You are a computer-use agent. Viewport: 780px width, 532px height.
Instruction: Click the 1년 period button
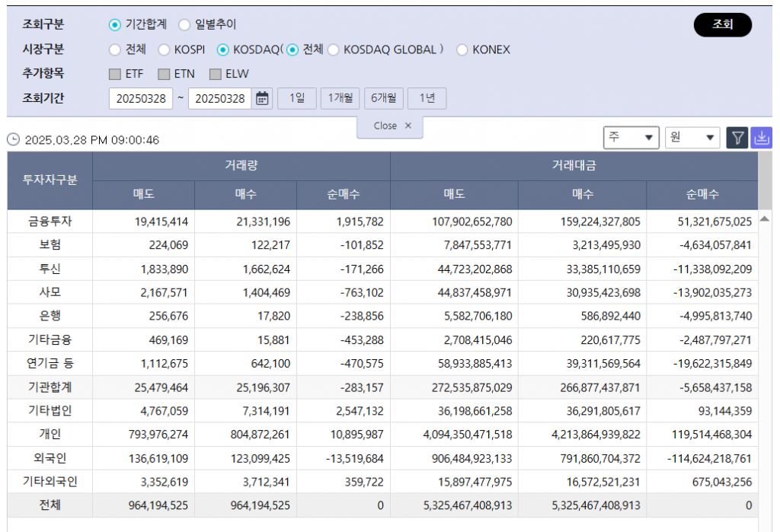click(427, 98)
